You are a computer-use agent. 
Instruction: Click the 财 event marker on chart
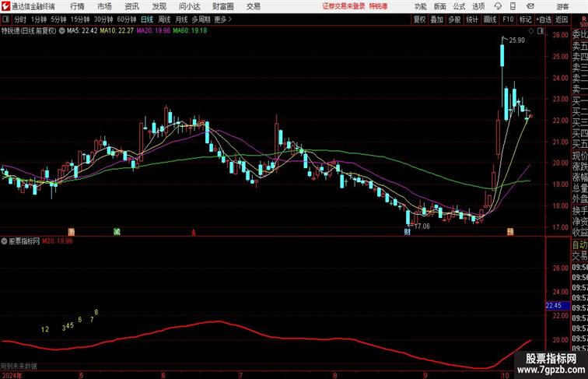click(x=408, y=232)
